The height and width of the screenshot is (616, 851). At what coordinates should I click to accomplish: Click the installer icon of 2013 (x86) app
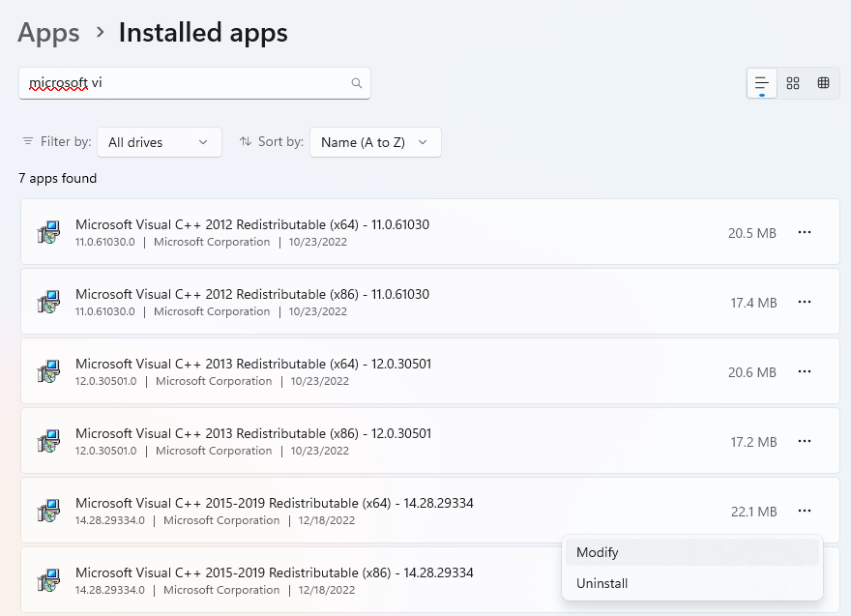tap(48, 442)
